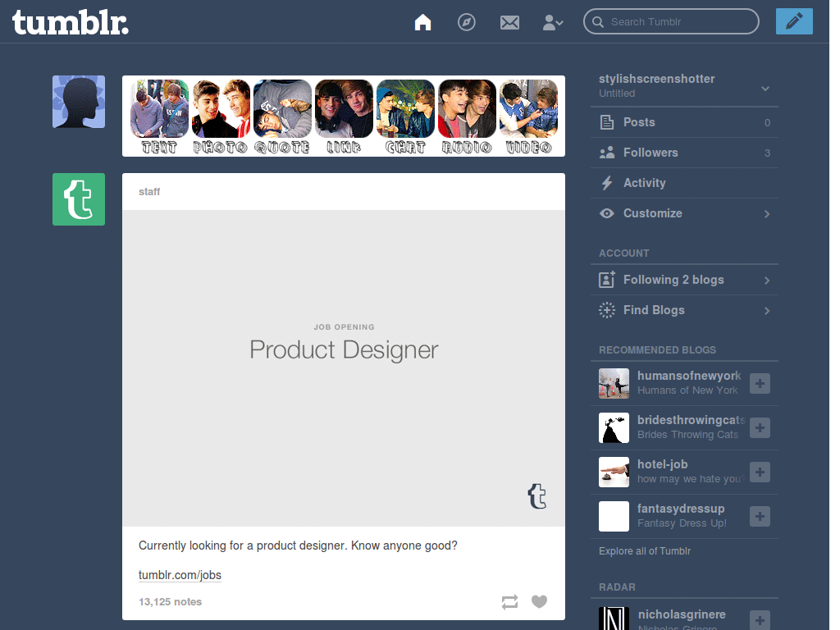Open nicholasgrinere blog thumbnail
Screen dimensions: 840x630
click(x=614, y=619)
